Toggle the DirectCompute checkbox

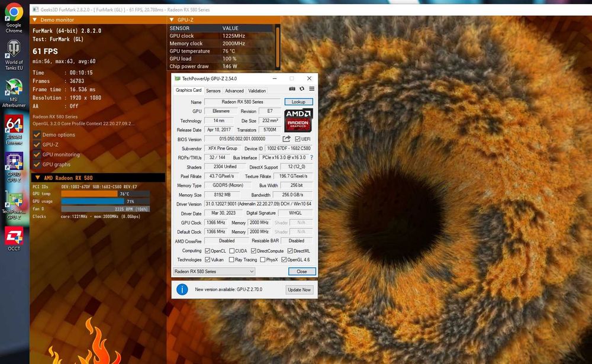pyautogui.click(x=253, y=251)
